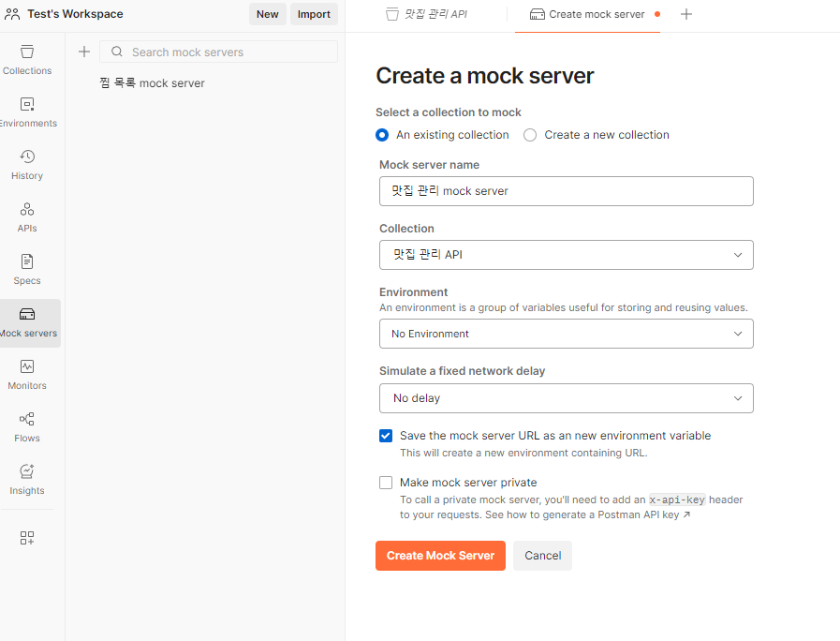Open the Monitors sidebar section

point(27,375)
